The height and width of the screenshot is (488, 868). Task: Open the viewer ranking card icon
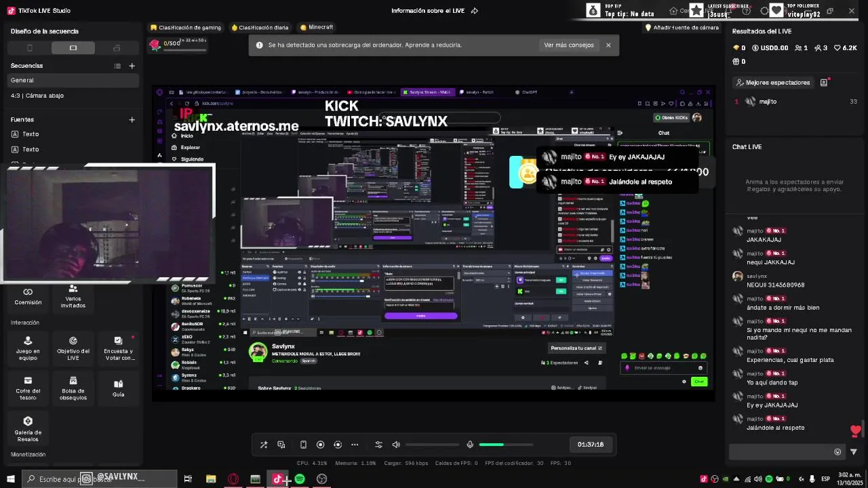(x=824, y=83)
